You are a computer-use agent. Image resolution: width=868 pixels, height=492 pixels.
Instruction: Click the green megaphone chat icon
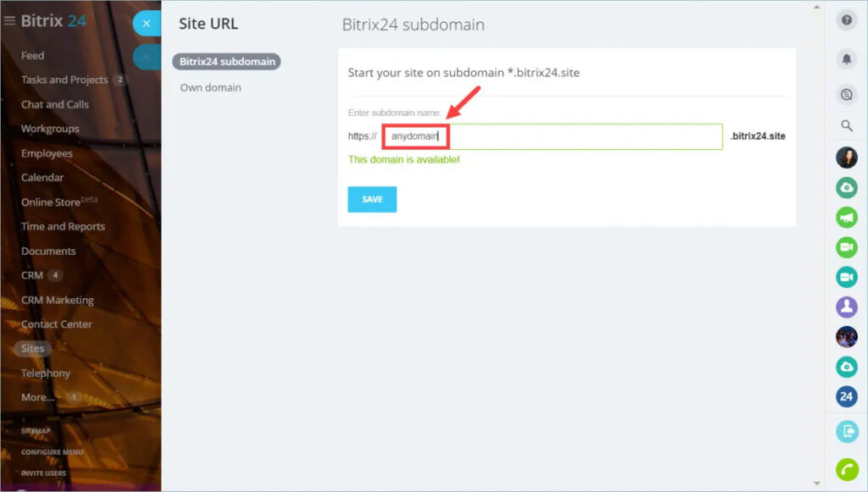846,218
